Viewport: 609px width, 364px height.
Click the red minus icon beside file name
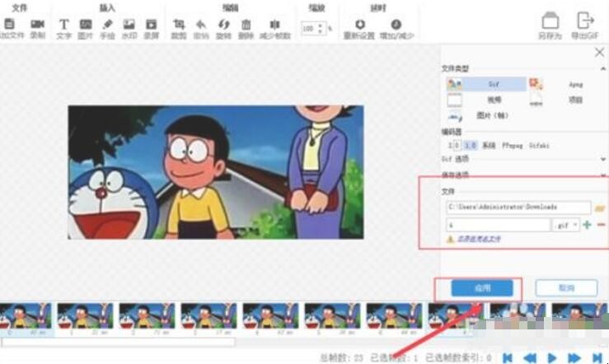(601, 225)
